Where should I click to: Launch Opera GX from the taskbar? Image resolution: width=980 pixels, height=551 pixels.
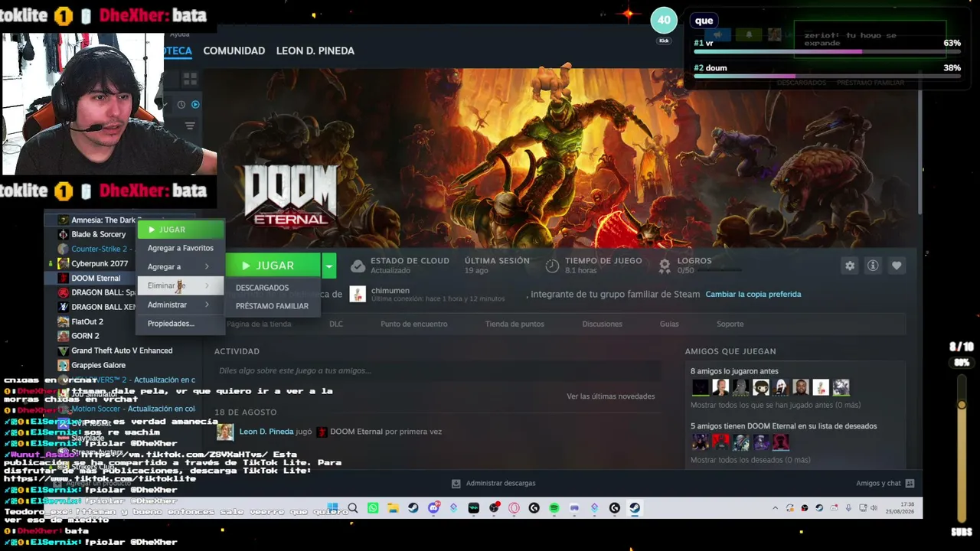514,508
